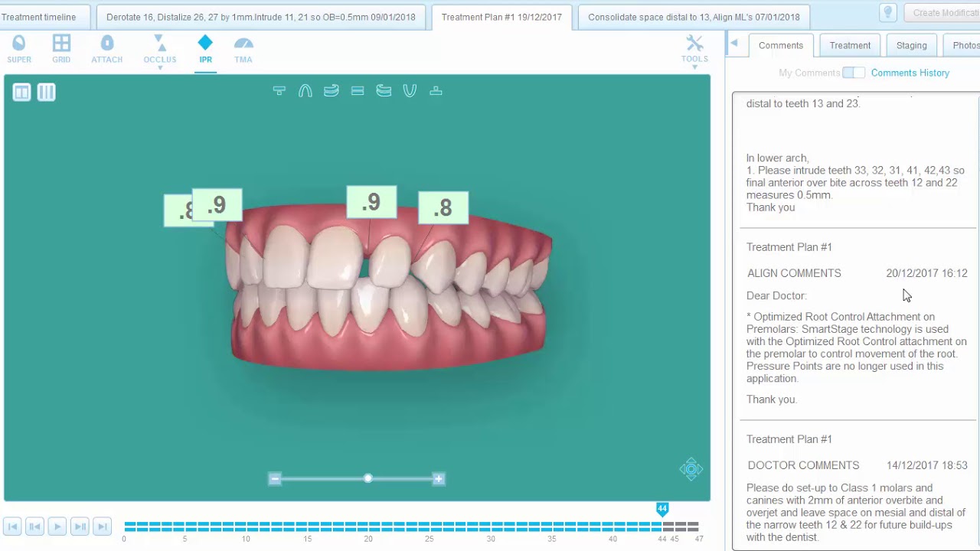Step back one stage

pos(34,527)
